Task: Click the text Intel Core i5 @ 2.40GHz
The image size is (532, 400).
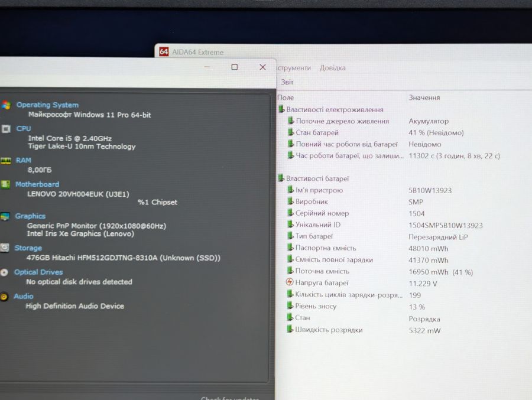Action: 70,138
